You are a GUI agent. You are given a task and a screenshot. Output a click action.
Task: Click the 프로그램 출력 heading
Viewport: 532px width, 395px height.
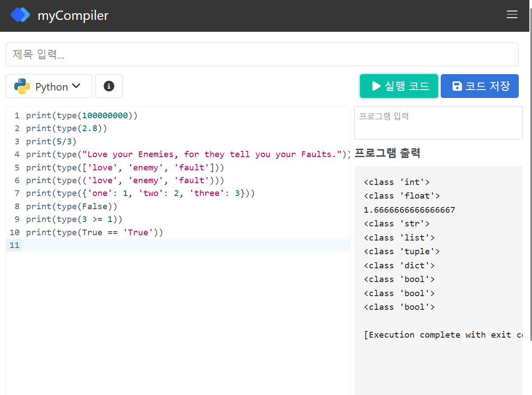click(x=387, y=153)
